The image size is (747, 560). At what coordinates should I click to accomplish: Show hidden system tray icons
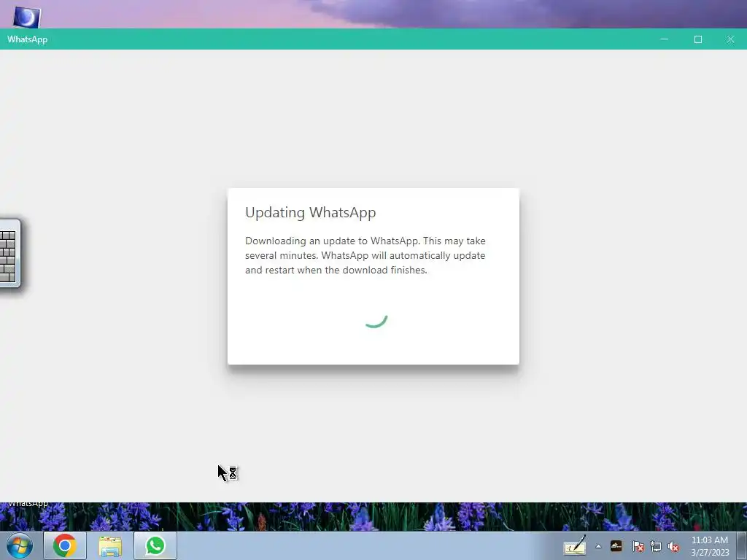(598, 546)
